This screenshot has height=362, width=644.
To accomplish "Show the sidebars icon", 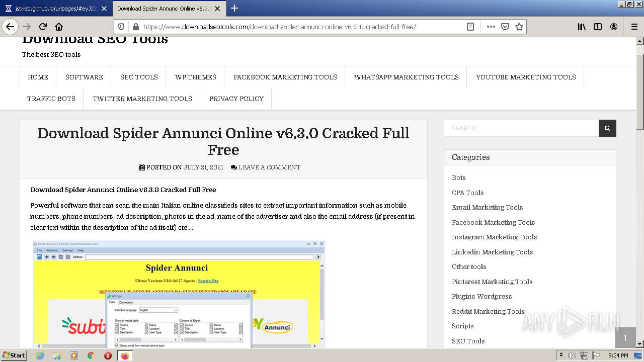I will point(598,27).
